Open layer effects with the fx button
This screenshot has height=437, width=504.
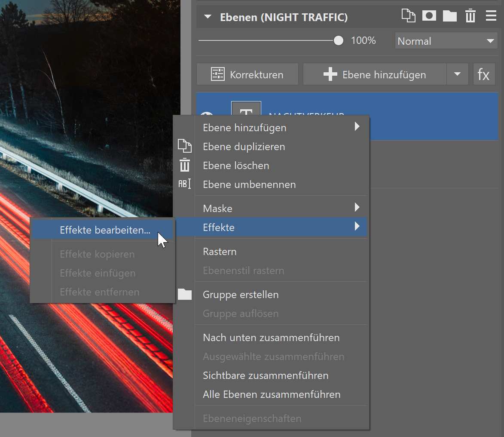(484, 74)
